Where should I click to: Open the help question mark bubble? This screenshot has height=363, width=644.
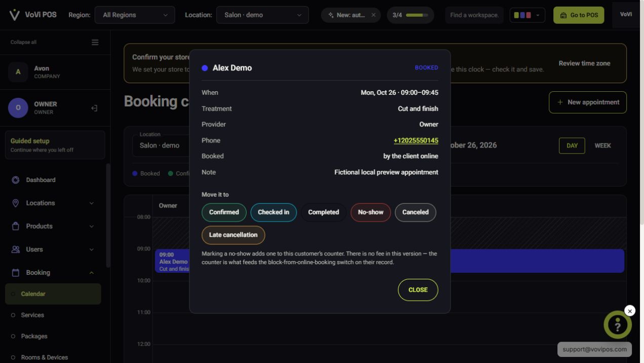tap(618, 324)
